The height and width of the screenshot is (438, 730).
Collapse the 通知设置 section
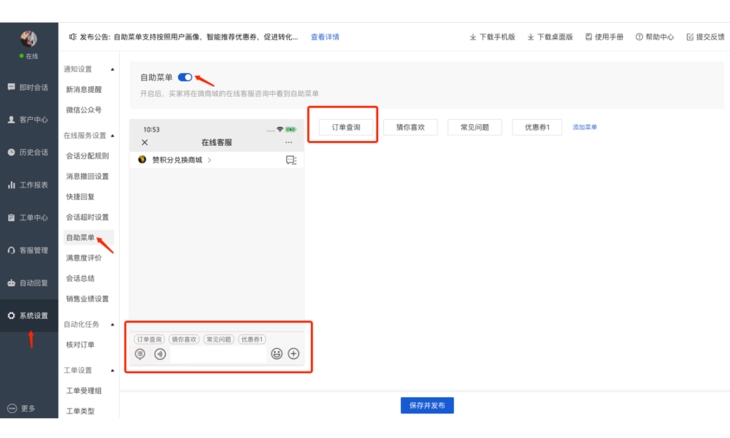112,70
